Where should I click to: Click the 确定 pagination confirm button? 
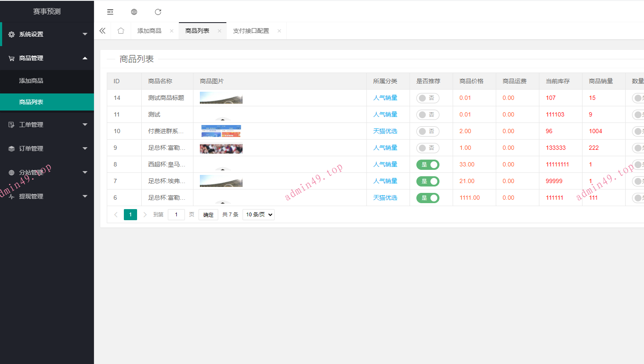pyautogui.click(x=208, y=215)
